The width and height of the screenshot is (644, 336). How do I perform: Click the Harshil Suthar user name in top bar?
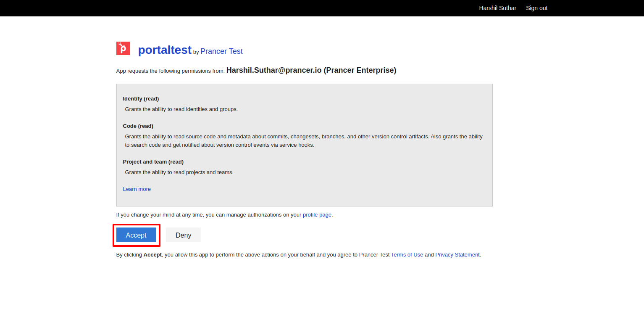pos(497,8)
